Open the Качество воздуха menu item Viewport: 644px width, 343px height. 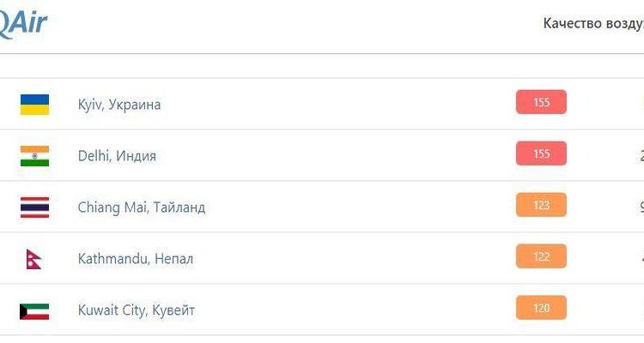592,23
